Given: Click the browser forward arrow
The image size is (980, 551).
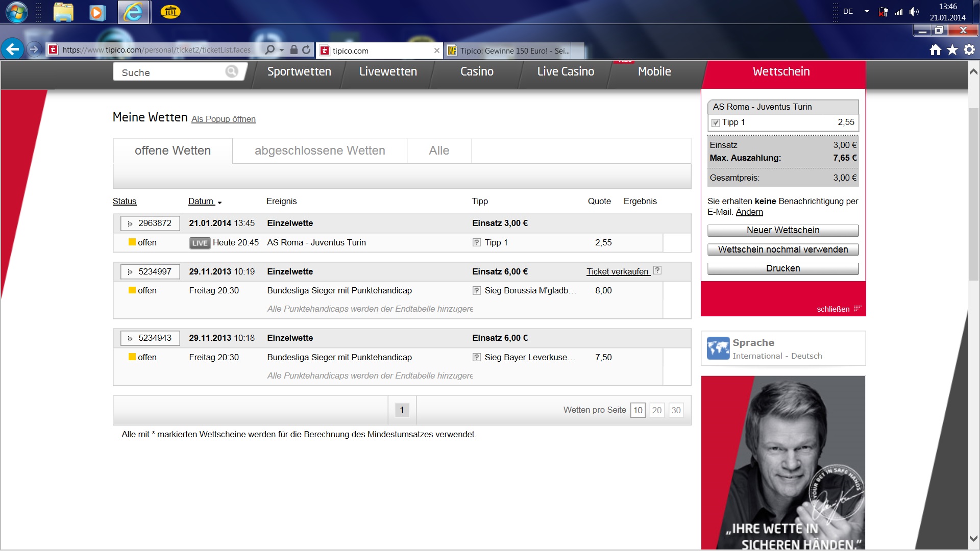Looking at the screenshot, I should coord(34,49).
